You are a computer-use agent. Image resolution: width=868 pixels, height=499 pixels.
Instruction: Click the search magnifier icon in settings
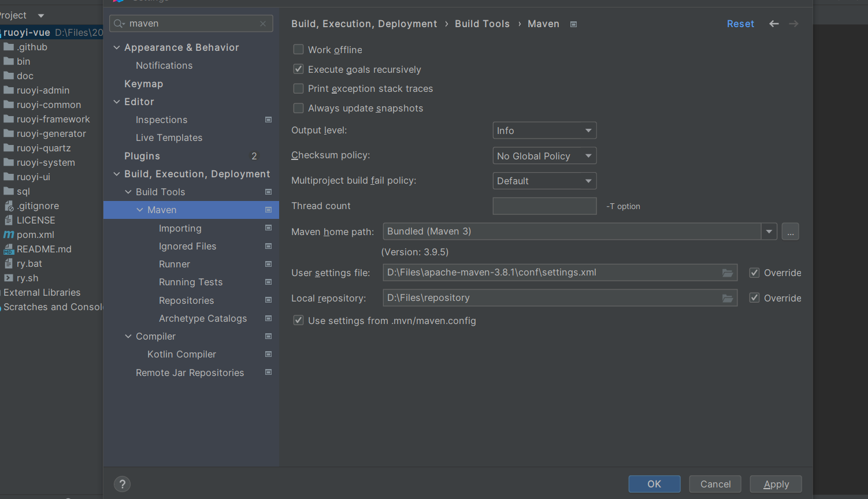[x=119, y=24]
